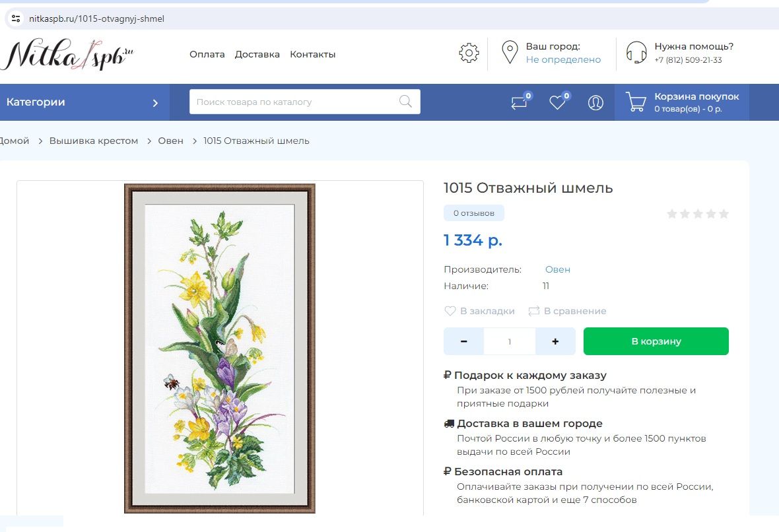
Task: Click the user account icon
Action: pyautogui.click(x=595, y=102)
